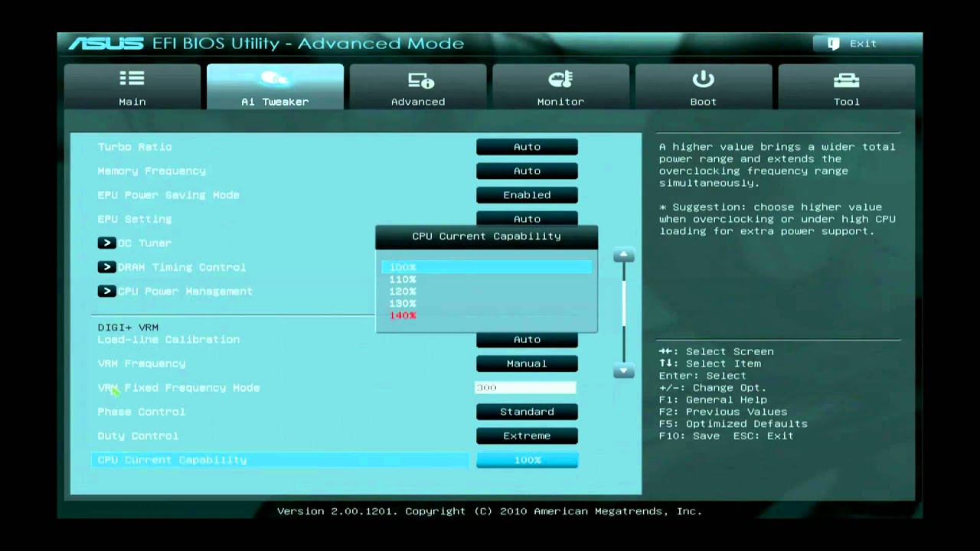Select the EPU Power Saving Mode label

pyautogui.click(x=168, y=195)
